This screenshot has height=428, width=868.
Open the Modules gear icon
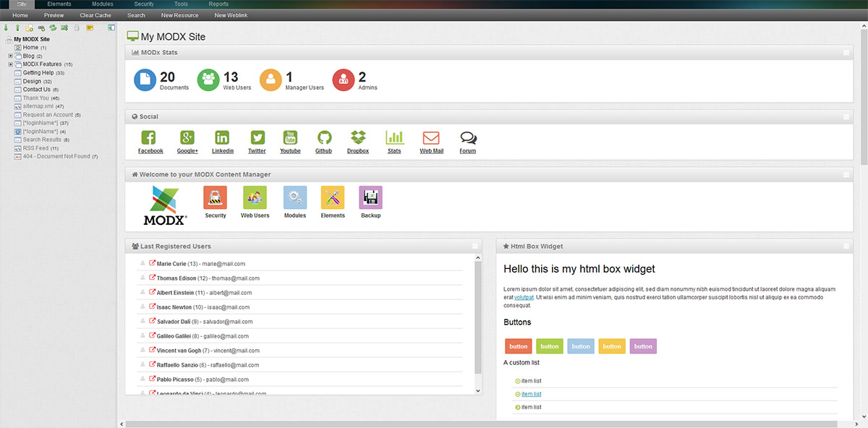pos(294,197)
